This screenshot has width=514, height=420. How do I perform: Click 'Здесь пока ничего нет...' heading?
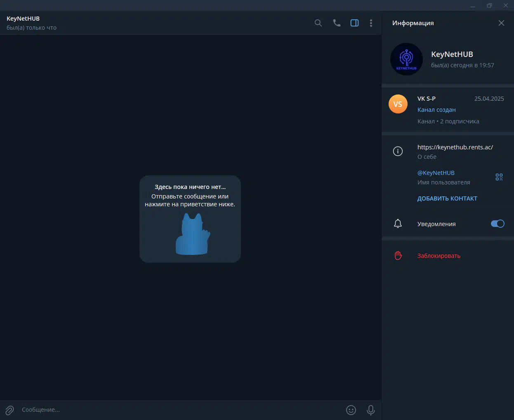190,187
